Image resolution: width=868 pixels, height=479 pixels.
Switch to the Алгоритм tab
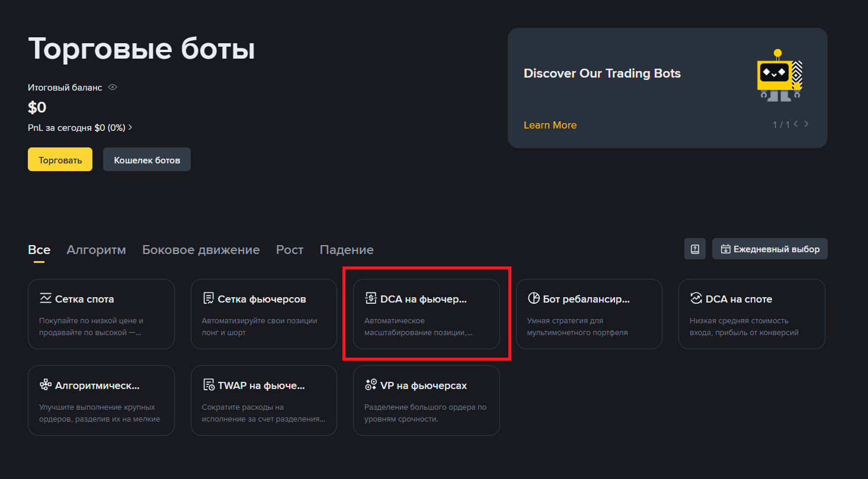(x=96, y=250)
